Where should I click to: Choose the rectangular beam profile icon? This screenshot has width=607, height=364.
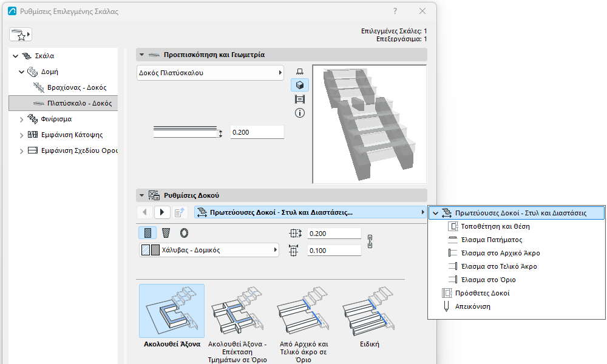point(148,233)
